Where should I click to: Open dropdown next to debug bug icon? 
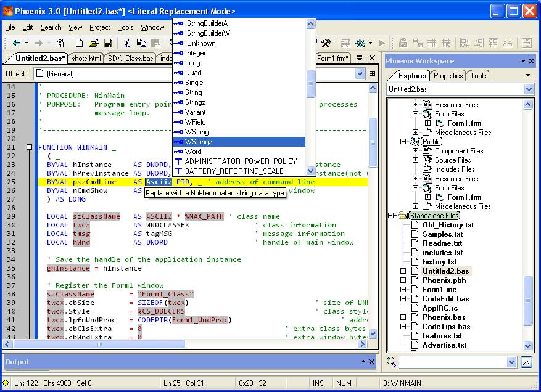(370, 43)
